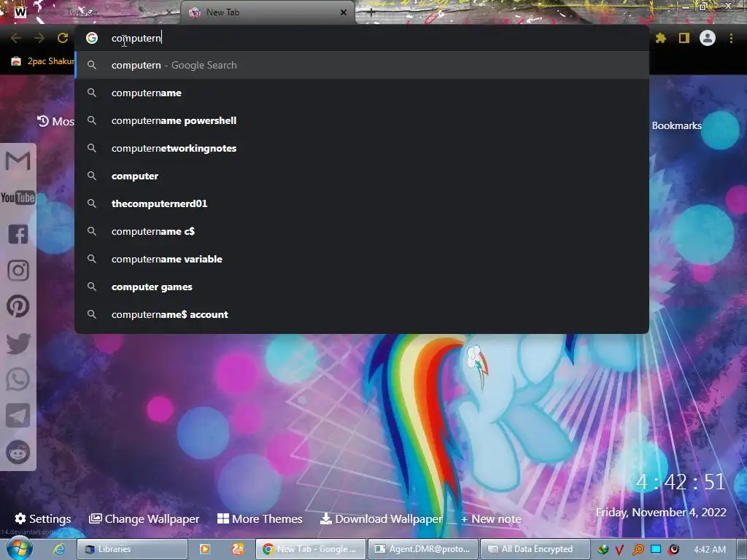Open Gmail from the sidebar icon
Screen dimensions: 747x560
[x=18, y=160]
